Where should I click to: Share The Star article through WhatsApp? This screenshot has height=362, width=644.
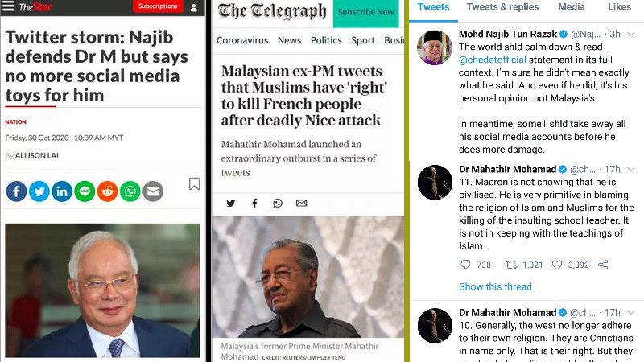130,191
